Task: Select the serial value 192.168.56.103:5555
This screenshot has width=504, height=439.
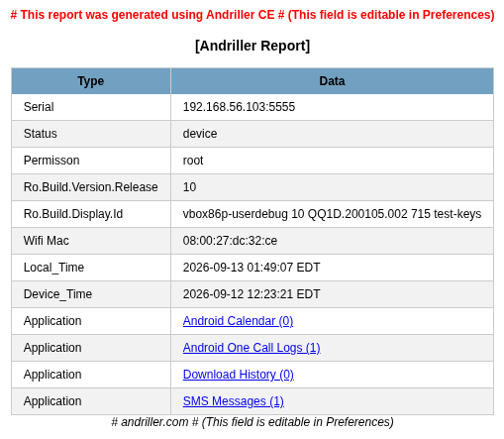Action: [239, 107]
